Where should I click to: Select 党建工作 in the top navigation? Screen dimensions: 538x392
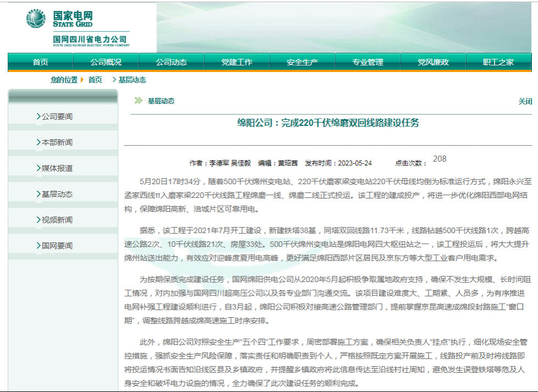pyautogui.click(x=236, y=62)
